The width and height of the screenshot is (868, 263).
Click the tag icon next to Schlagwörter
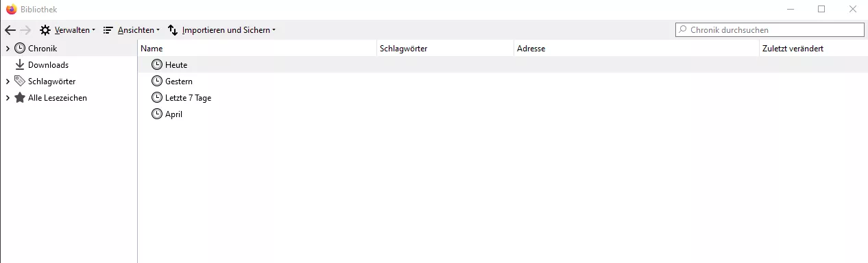(20, 82)
